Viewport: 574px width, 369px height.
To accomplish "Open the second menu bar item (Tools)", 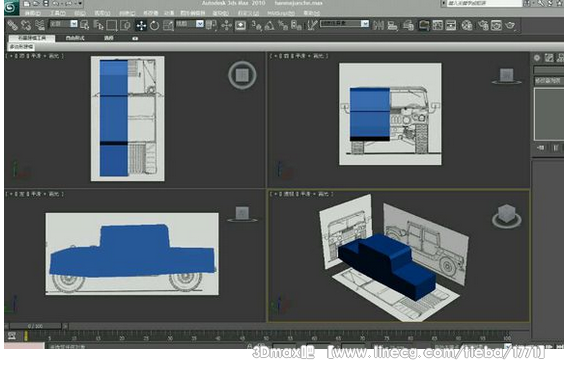I will pos(58,13).
